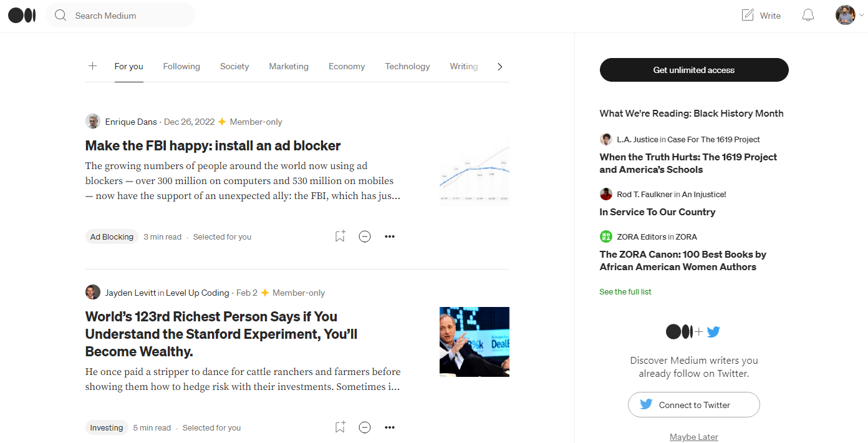Open See the full list link

[625, 291]
